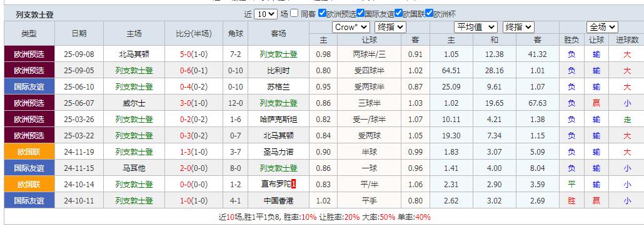The image size is (644, 226).
Task: Uncheck the 国际友谊 filter checkbox
Action: [361, 13]
